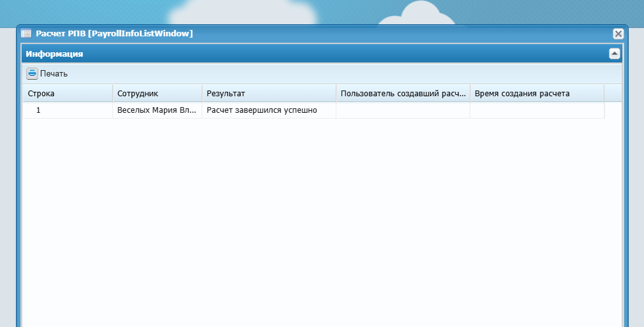Image resolution: width=644 pixels, height=327 pixels.
Task: Click the Расчет завершился успешно cell
Action: tap(269, 110)
